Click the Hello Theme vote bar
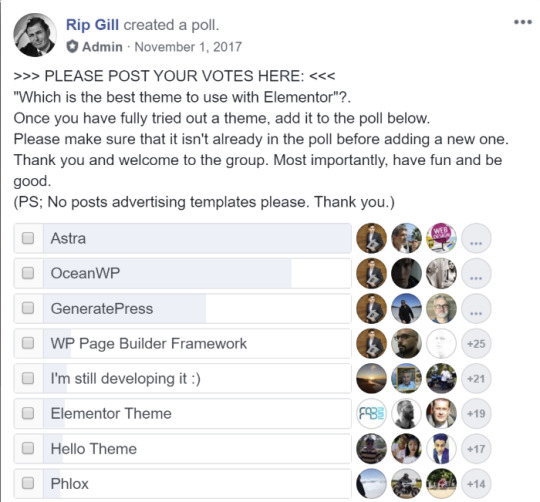The width and height of the screenshot is (540, 502). click(197, 449)
